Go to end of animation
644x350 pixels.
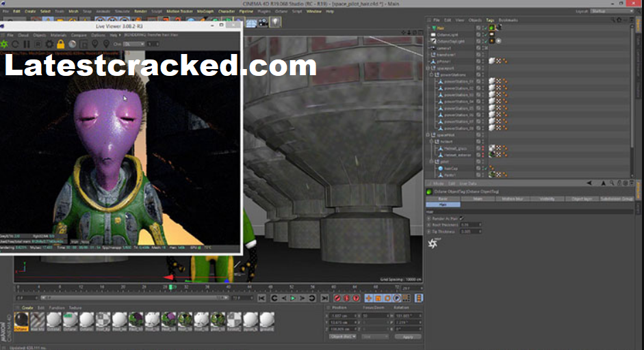pyautogui.click(x=324, y=298)
